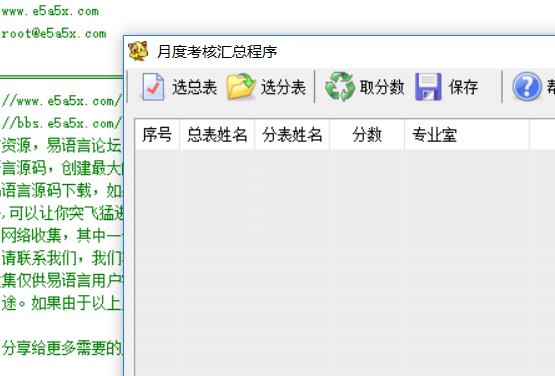Screen dimensions: 555x376
Task: Click the 取分数 green recycle icon
Action: pos(340,86)
